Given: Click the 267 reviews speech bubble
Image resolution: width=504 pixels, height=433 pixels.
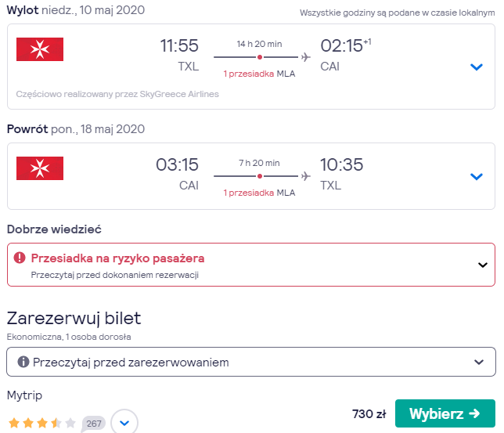Looking at the screenshot, I should [x=94, y=424].
